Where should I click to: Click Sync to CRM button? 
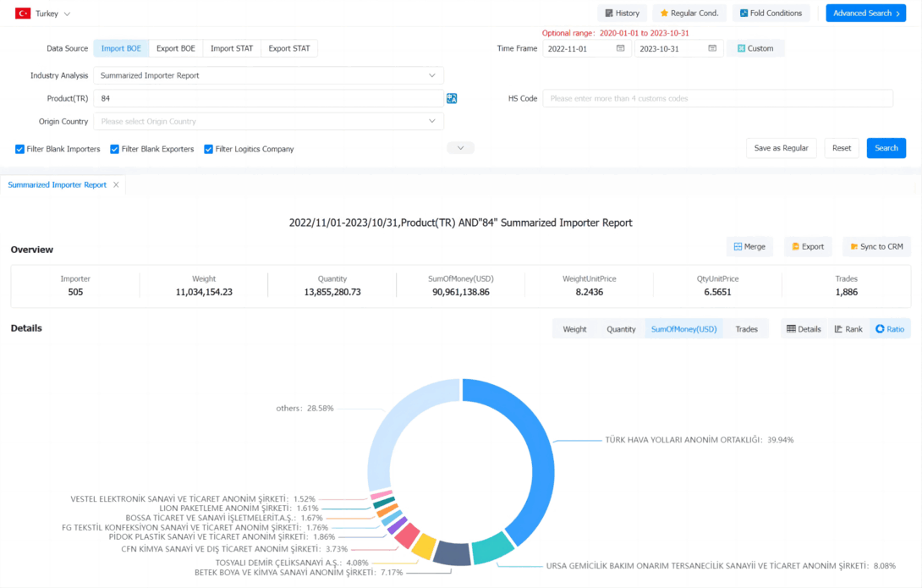pos(876,246)
